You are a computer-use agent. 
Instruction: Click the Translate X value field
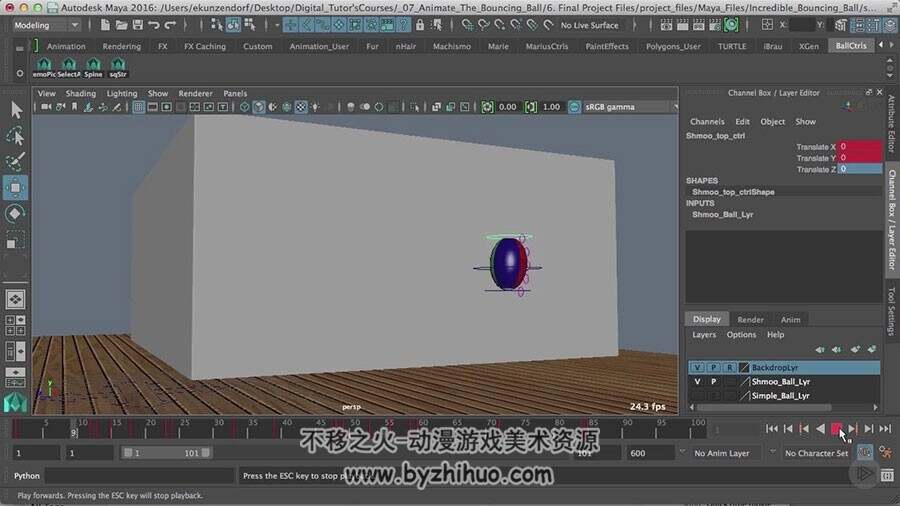tap(860, 147)
